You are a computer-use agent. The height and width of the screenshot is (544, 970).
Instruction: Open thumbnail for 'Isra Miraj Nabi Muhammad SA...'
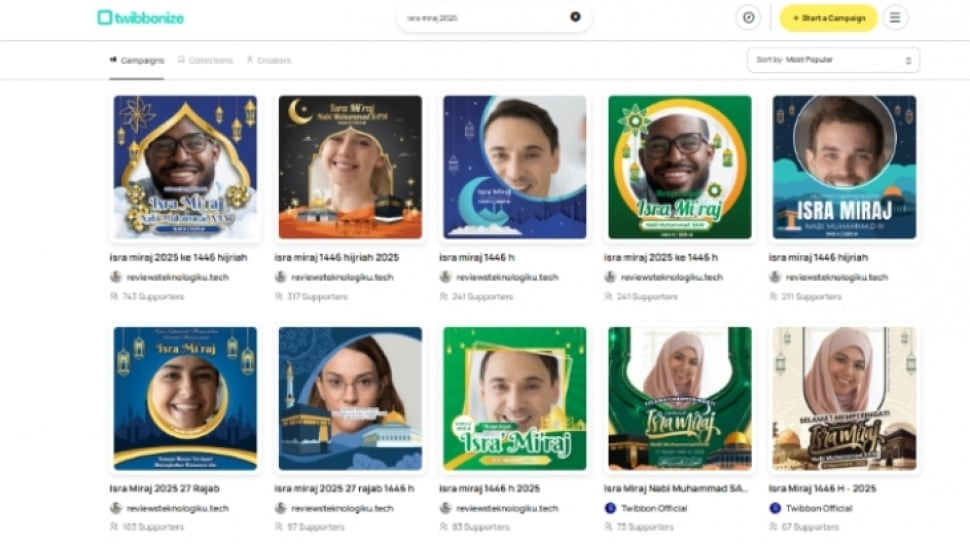pyautogui.click(x=680, y=399)
